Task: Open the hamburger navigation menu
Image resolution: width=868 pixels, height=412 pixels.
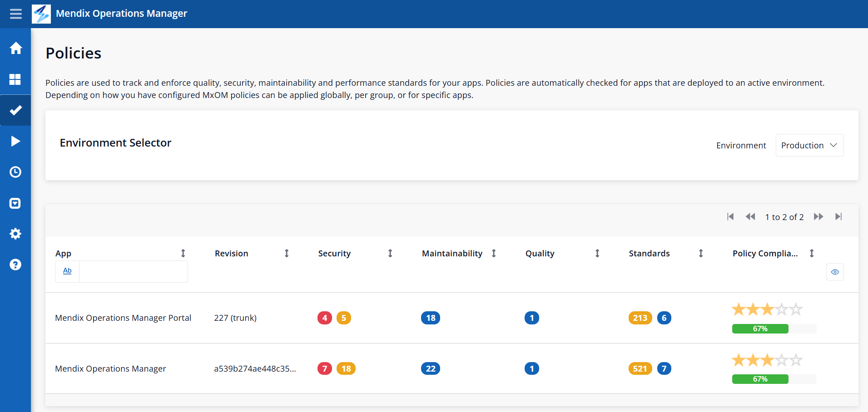Action: 15,14
